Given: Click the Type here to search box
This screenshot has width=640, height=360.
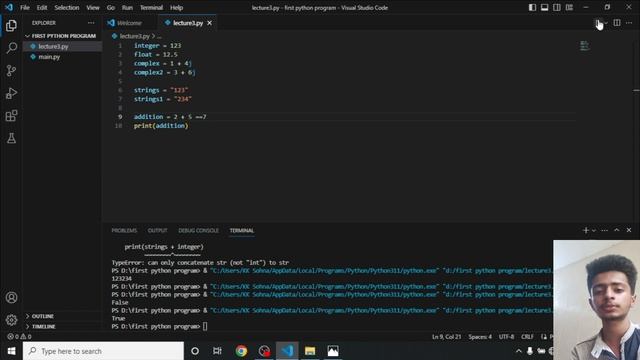Looking at the screenshot, I should pyautogui.click(x=103, y=351).
